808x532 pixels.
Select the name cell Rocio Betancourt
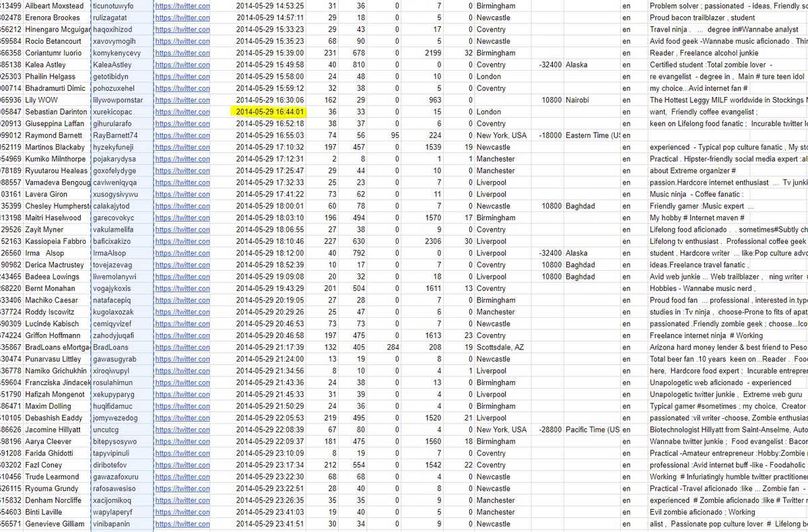coord(55,41)
